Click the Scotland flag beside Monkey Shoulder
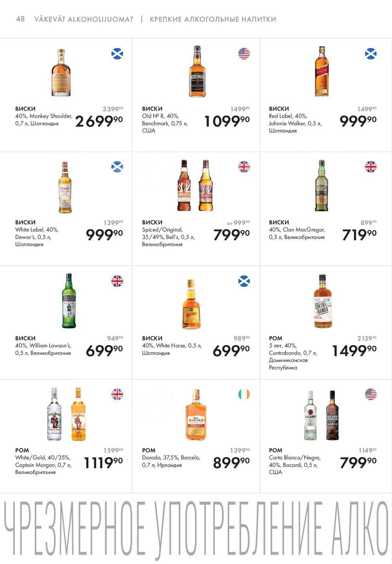 [x=117, y=53]
